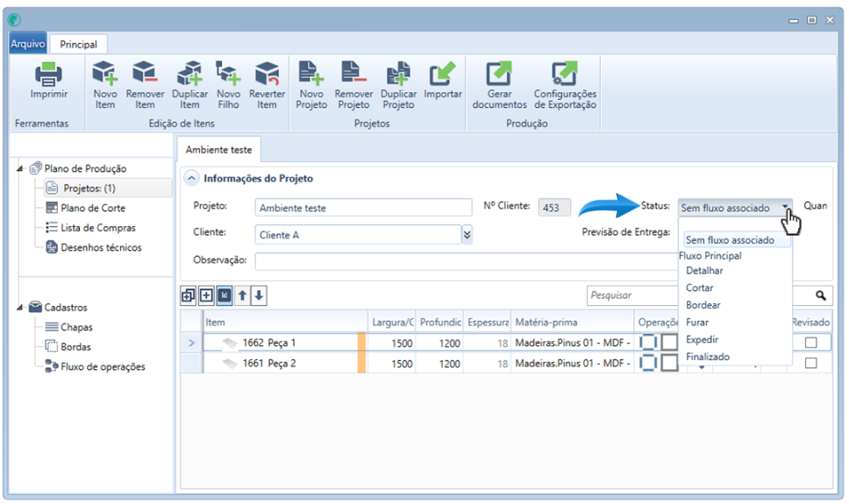This screenshot has width=849, height=504.
Task: Click the Importar icon
Action: tap(442, 74)
